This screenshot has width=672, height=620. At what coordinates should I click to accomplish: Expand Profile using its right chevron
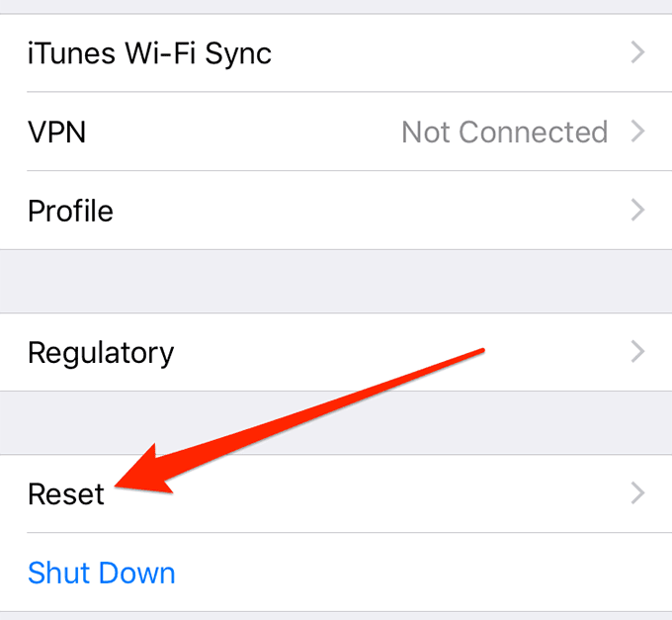(637, 211)
